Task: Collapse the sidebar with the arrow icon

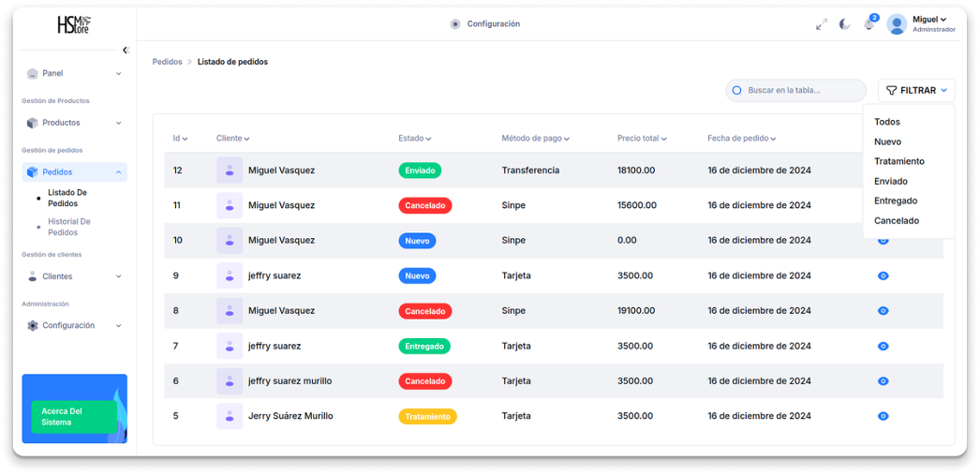Action: point(126,51)
